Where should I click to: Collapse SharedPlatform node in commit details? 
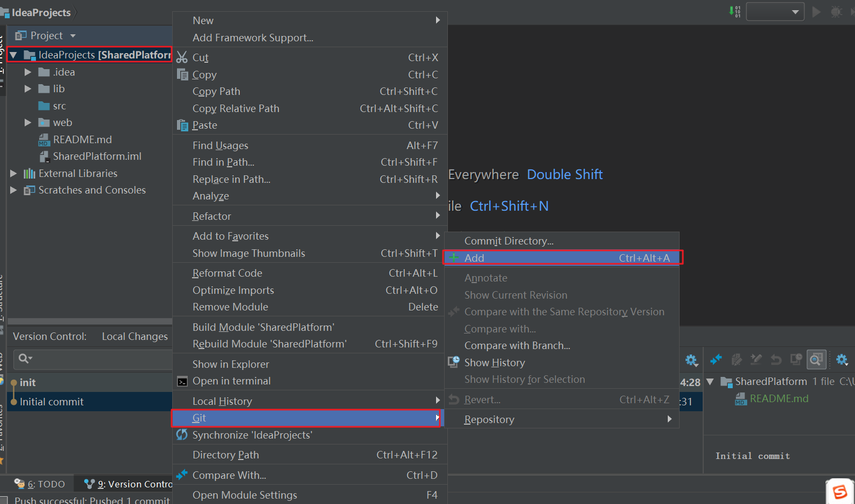(710, 382)
